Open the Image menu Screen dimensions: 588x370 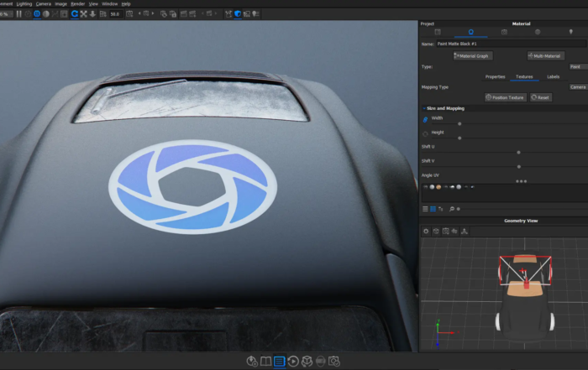60,3
